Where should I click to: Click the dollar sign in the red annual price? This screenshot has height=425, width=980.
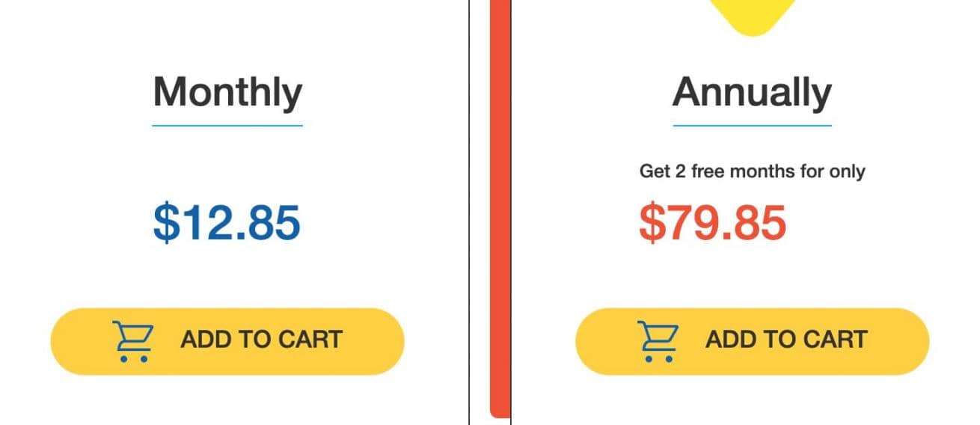[x=651, y=222]
